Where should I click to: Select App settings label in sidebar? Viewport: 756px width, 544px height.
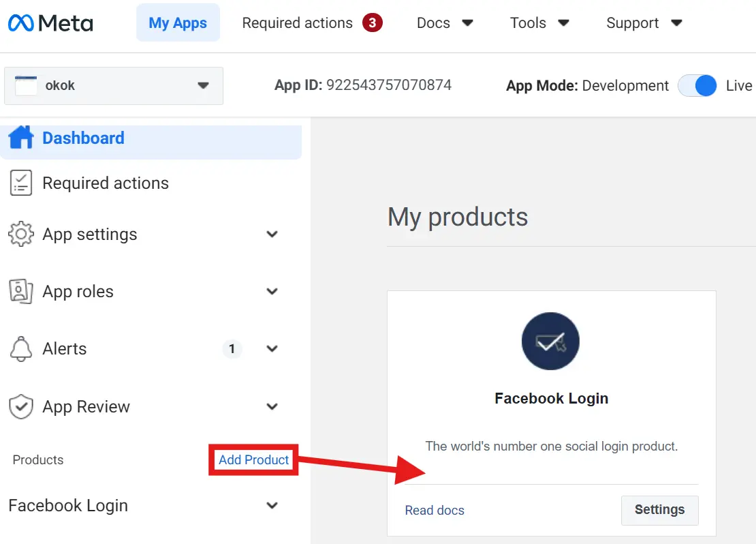pyautogui.click(x=90, y=235)
